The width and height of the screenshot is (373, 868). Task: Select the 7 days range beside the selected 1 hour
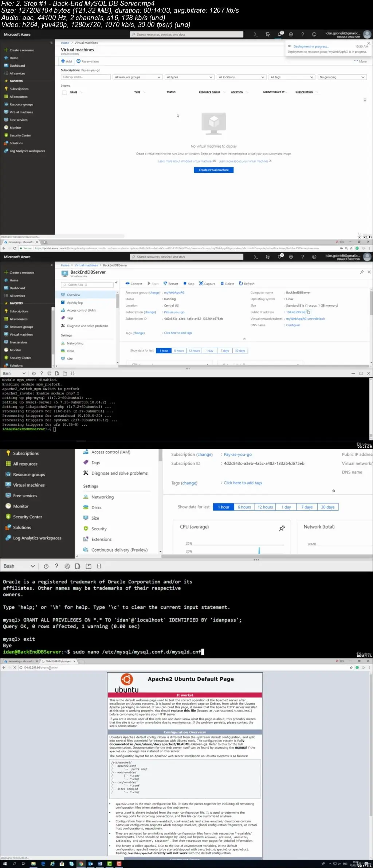point(225,351)
